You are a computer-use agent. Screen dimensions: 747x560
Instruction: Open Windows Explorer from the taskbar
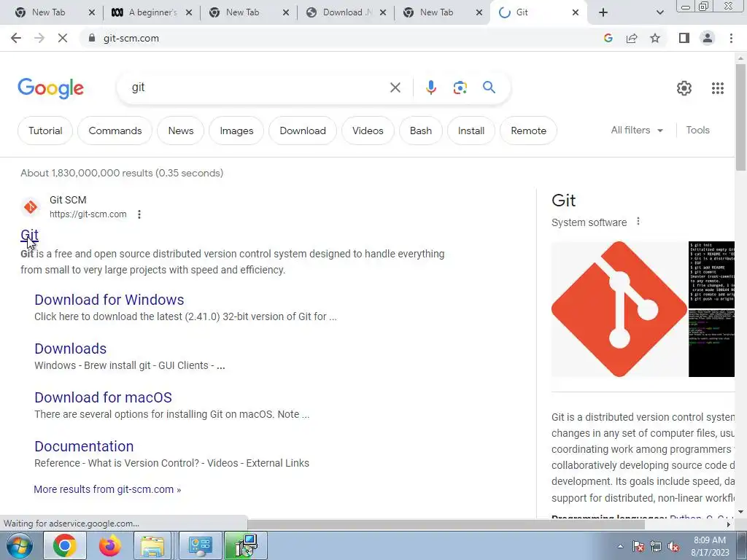coord(152,545)
